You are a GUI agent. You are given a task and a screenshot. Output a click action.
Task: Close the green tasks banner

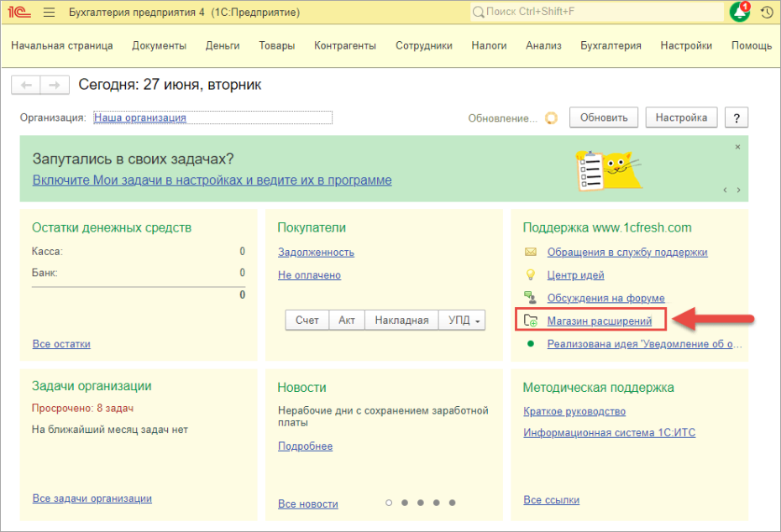tap(737, 147)
